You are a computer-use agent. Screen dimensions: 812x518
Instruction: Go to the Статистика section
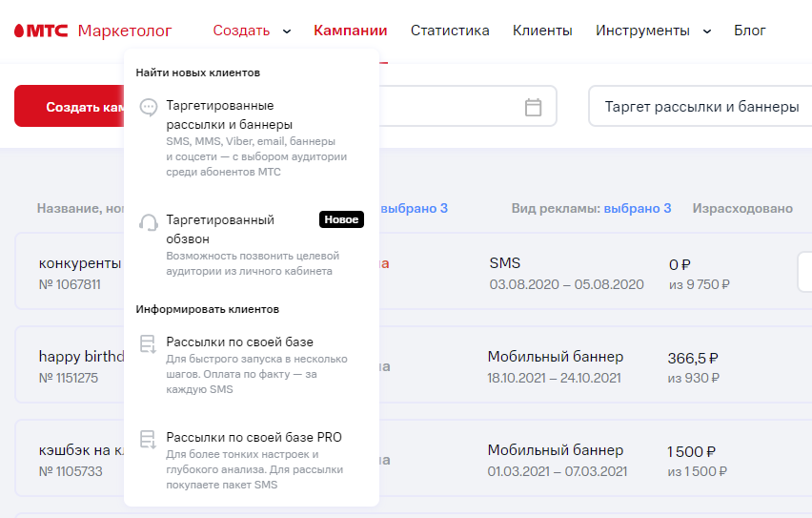[x=450, y=31]
